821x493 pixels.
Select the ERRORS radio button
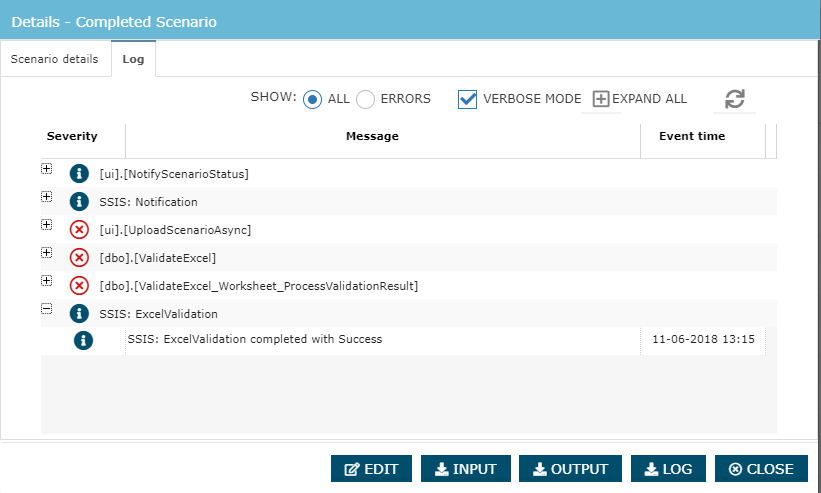click(366, 99)
